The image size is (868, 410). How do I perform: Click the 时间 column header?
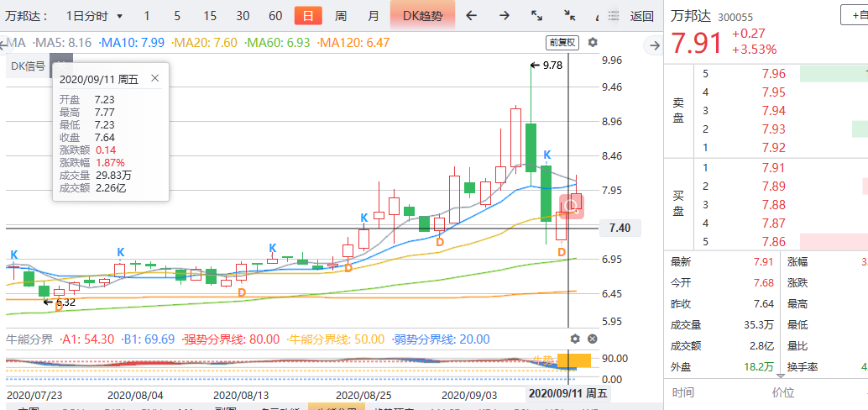[x=683, y=393]
